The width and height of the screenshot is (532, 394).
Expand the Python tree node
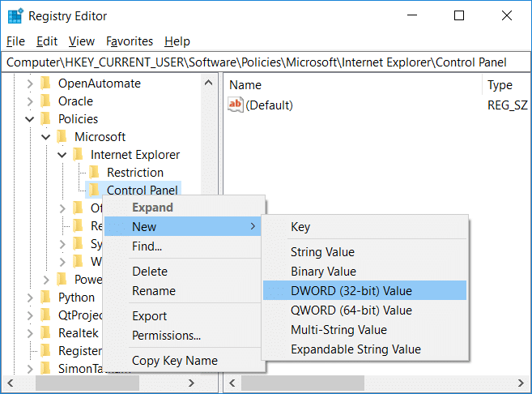tap(30, 298)
